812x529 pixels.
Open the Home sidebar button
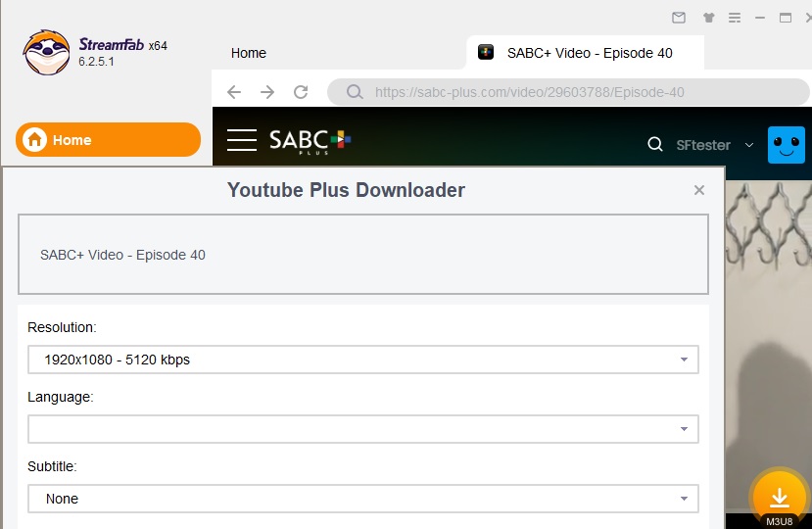(x=108, y=139)
